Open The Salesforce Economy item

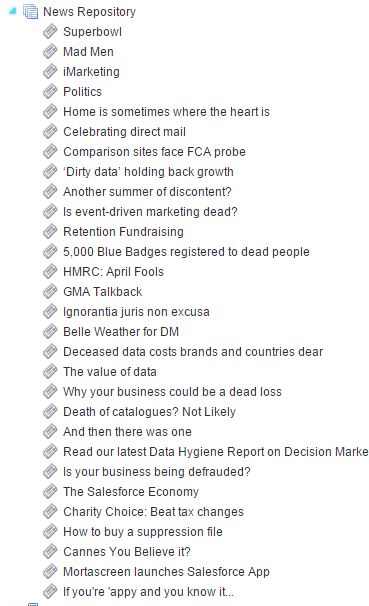point(131,492)
